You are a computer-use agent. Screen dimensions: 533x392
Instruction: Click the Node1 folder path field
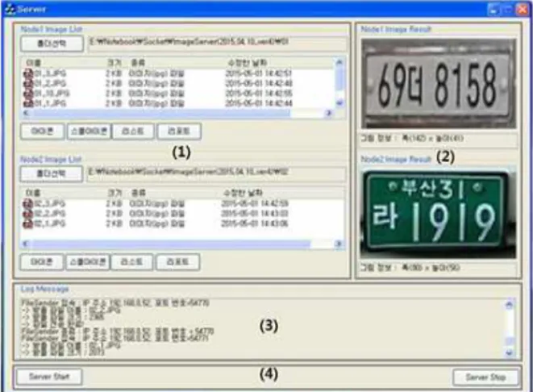pos(217,43)
